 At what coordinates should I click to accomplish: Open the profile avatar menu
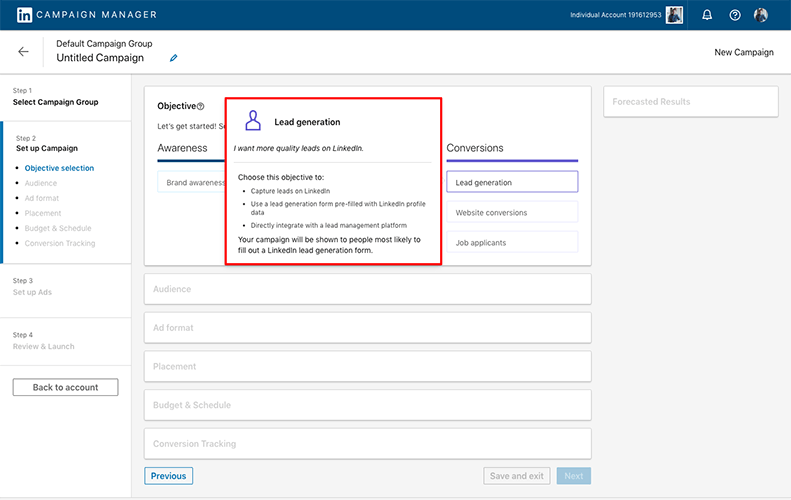point(761,15)
